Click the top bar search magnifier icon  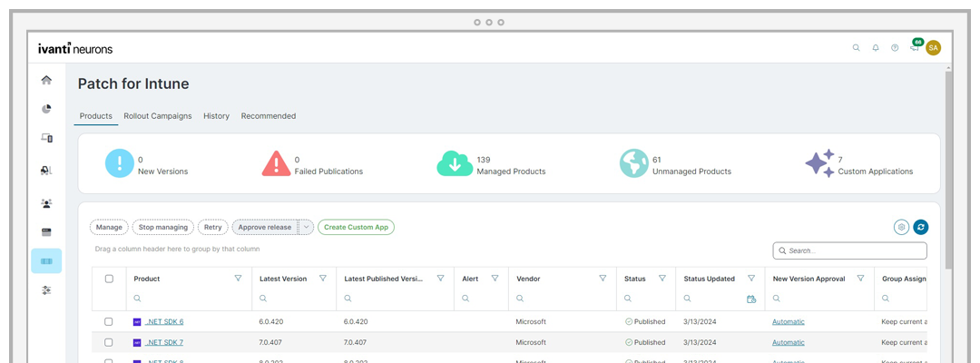tap(857, 47)
